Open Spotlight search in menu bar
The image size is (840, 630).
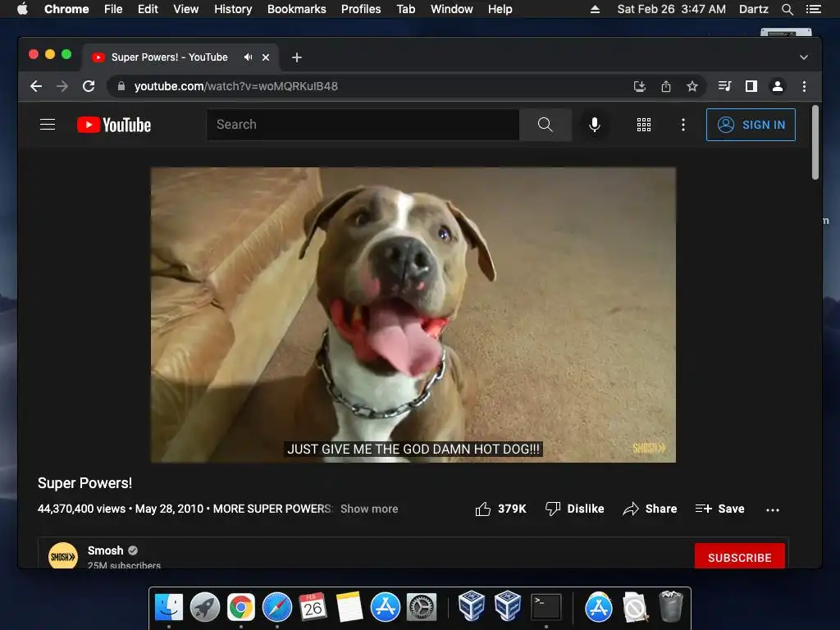[x=787, y=9]
